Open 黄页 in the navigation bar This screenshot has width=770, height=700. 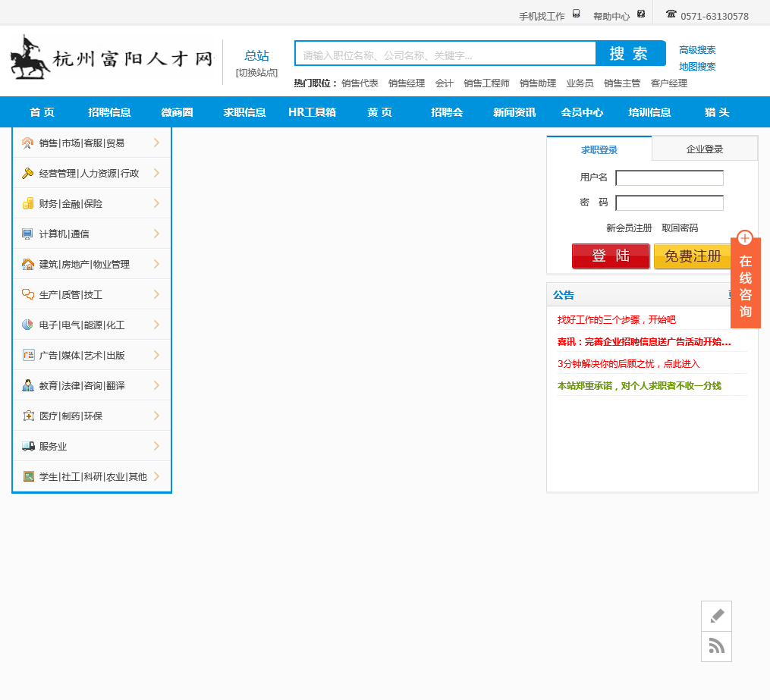379,112
